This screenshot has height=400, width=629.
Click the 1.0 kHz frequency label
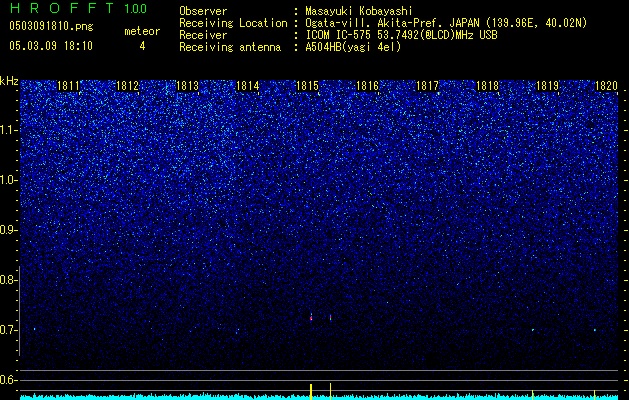8,180
